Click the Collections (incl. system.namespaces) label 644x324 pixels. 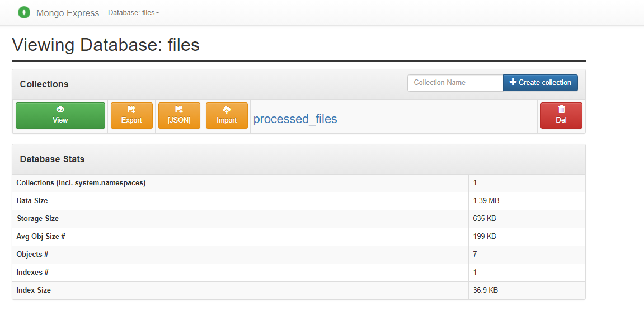point(81,183)
